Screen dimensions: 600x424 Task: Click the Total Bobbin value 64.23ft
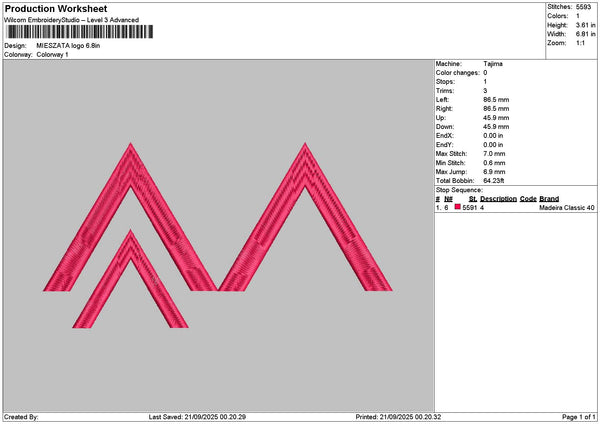493,181
